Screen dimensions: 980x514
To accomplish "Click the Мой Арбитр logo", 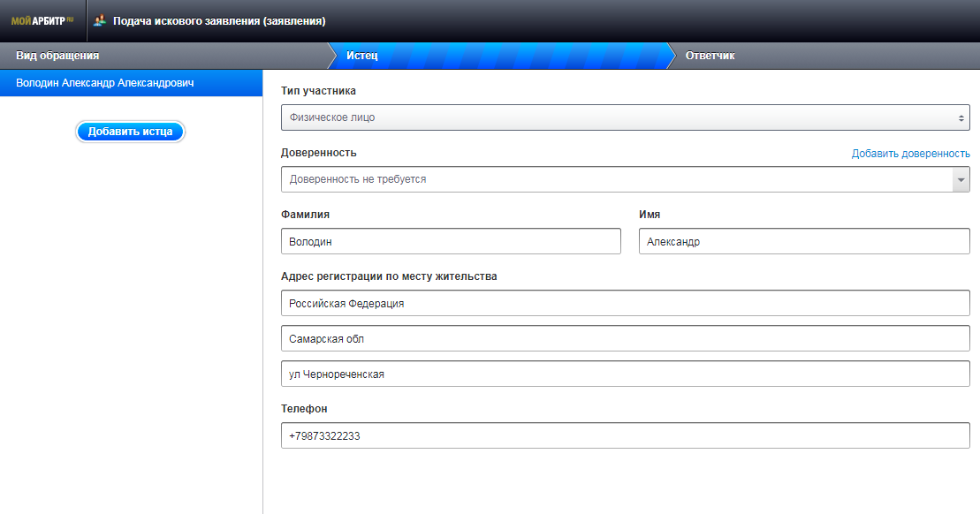I will click(42, 20).
